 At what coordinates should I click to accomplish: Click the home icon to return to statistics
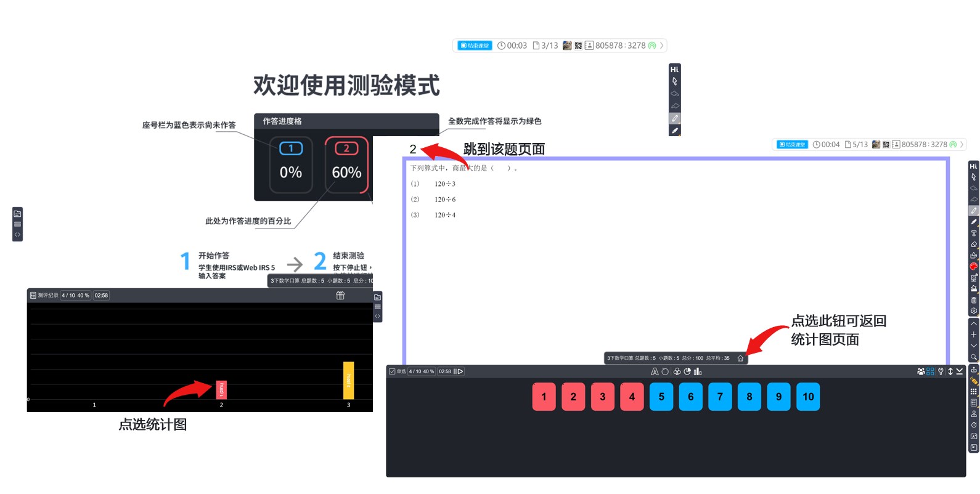pyautogui.click(x=740, y=358)
